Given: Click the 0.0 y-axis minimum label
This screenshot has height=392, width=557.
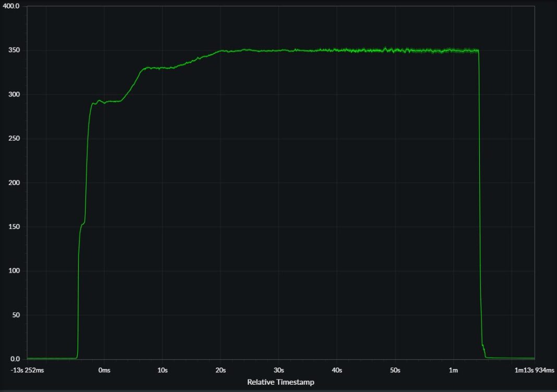Looking at the screenshot, I should [15, 359].
